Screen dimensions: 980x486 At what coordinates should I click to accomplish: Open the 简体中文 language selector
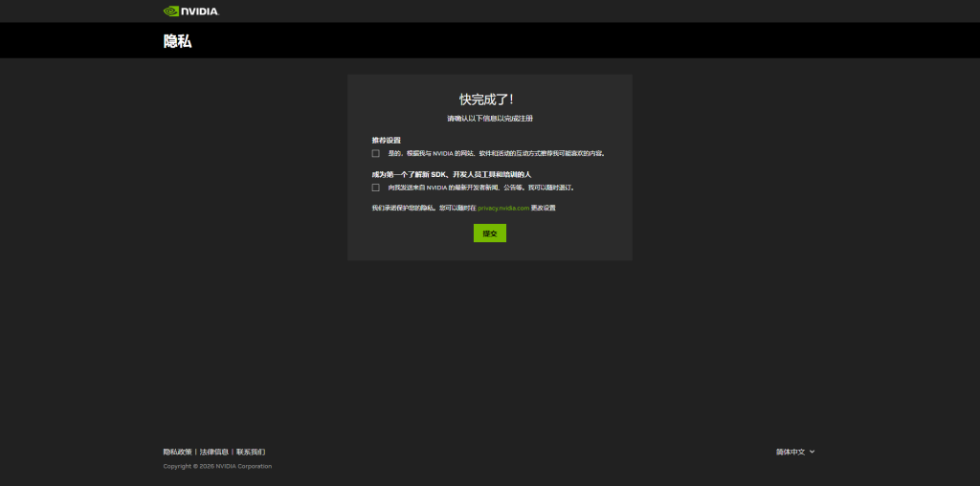(x=791, y=452)
